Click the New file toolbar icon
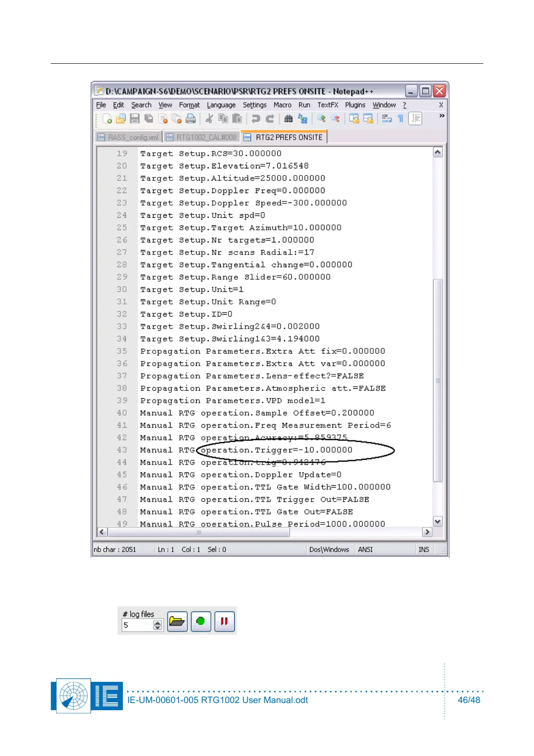The width and height of the screenshot is (534, 756). pyautogui.click(x=107, y=119)
